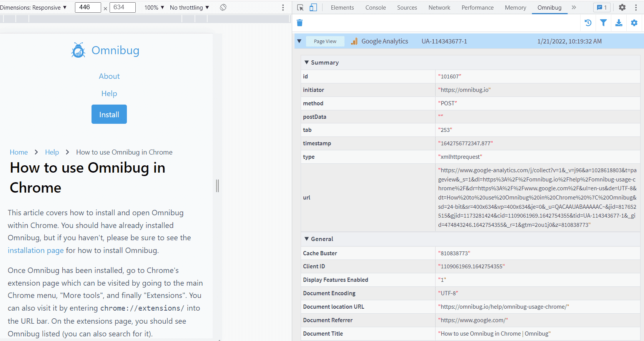Show more DevTools tabs chevron

point(574,7)
